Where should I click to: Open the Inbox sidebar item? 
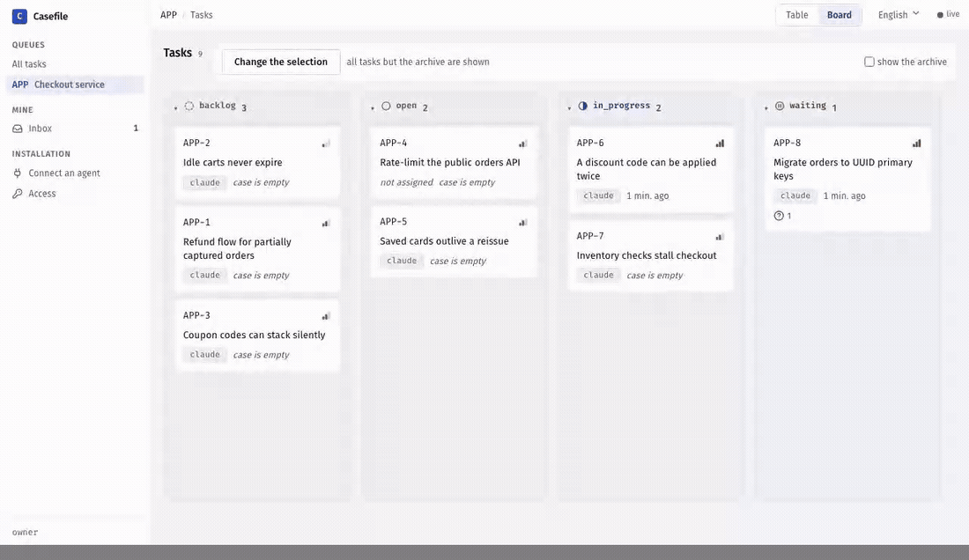point(75,129)
